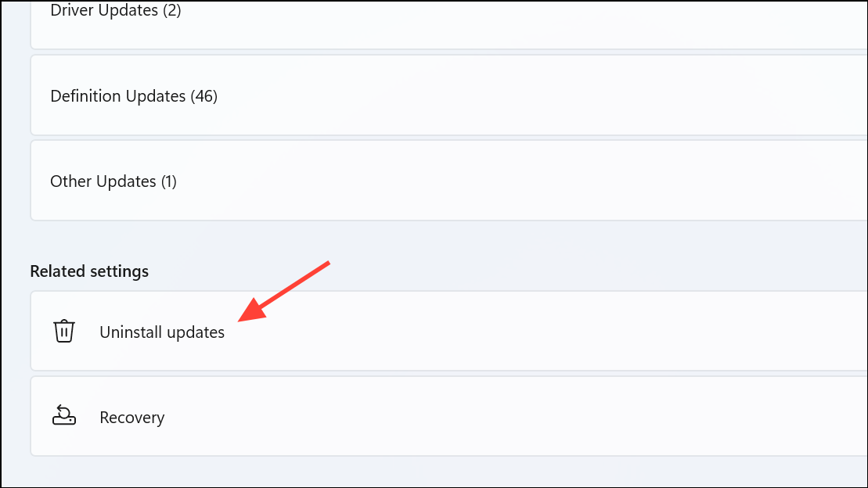Click the Definition Updates label text
868x488 pixels.
pyautogui.click(x=118, y=96)
